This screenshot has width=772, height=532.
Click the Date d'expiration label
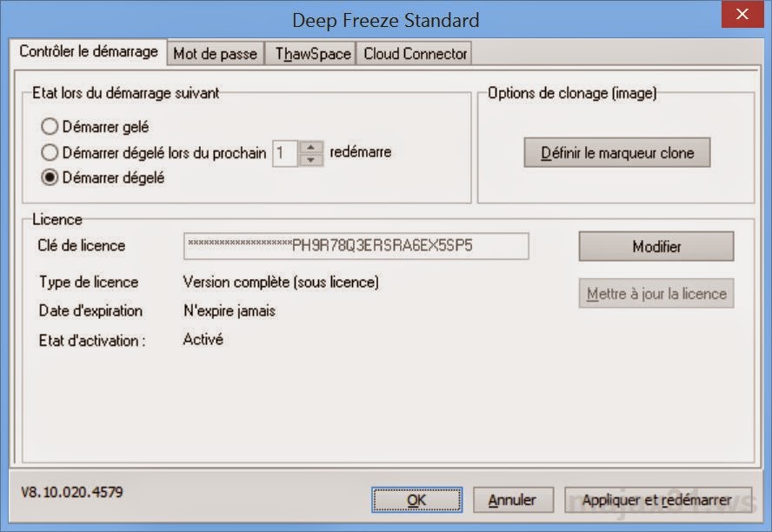90,311
